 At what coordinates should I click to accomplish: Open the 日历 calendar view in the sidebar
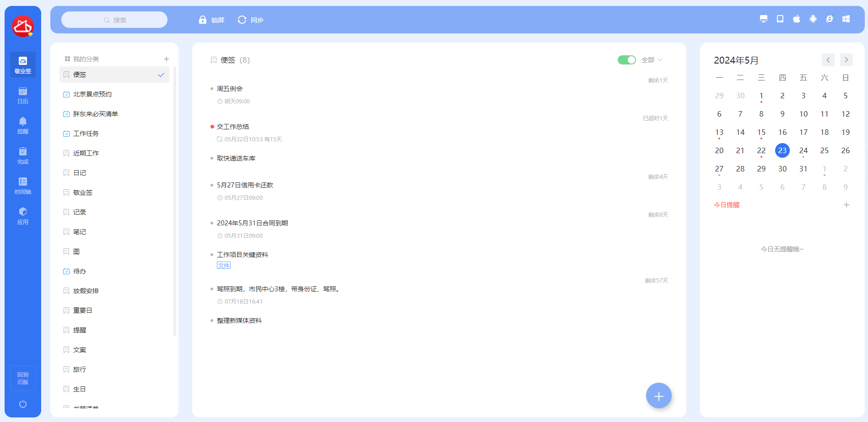point(23,95)
